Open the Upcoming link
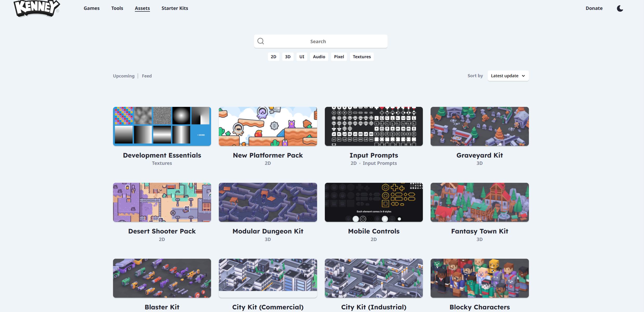 (x=124, y=76)
